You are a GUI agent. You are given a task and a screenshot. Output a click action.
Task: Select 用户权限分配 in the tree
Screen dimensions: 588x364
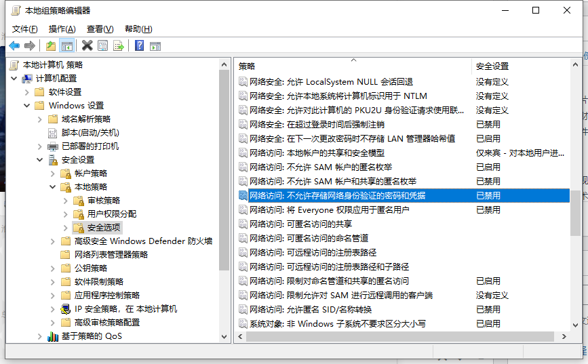(112, 214)
